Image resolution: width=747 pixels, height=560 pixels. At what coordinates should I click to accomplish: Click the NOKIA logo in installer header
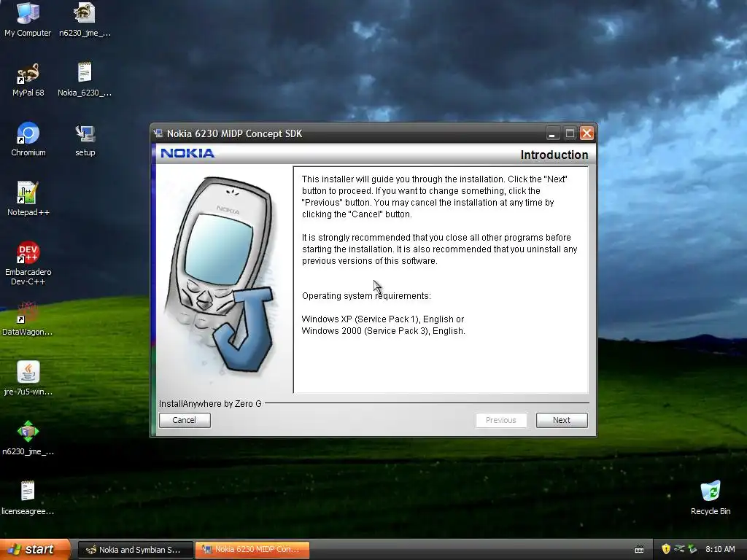(x=187, y=153)
